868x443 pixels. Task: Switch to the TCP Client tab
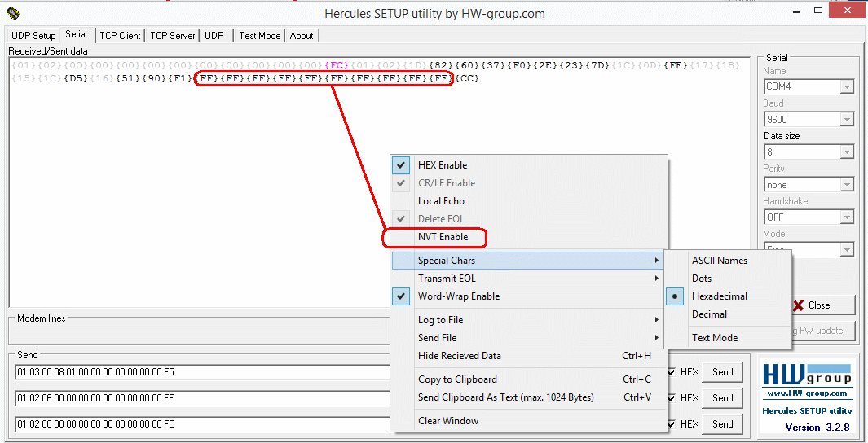(120, 36)
